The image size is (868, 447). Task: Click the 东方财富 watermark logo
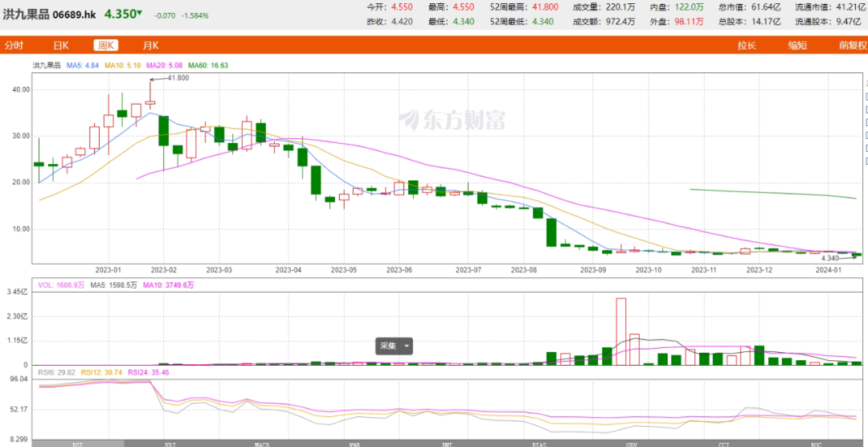[x=452, y=121]
